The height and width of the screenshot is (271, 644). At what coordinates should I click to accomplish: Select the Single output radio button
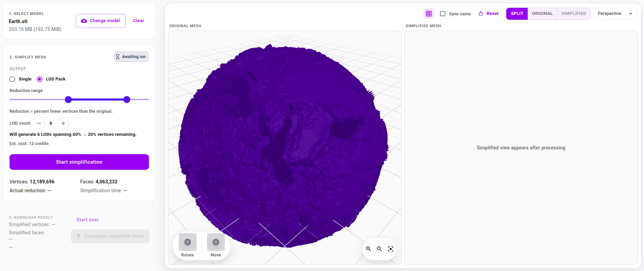point(13,79)
